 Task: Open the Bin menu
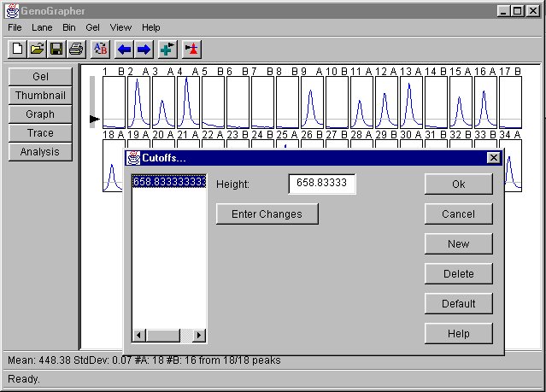[69, 27]
